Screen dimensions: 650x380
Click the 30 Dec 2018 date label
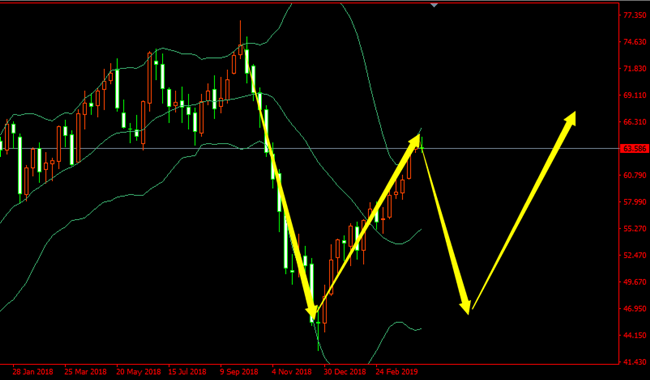(x=345, y=372)
